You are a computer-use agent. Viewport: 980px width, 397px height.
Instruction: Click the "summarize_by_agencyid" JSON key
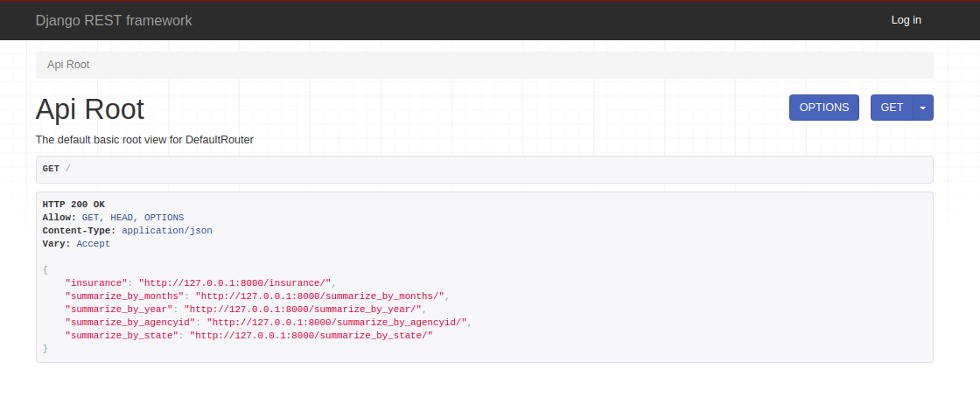click(130, 322)
